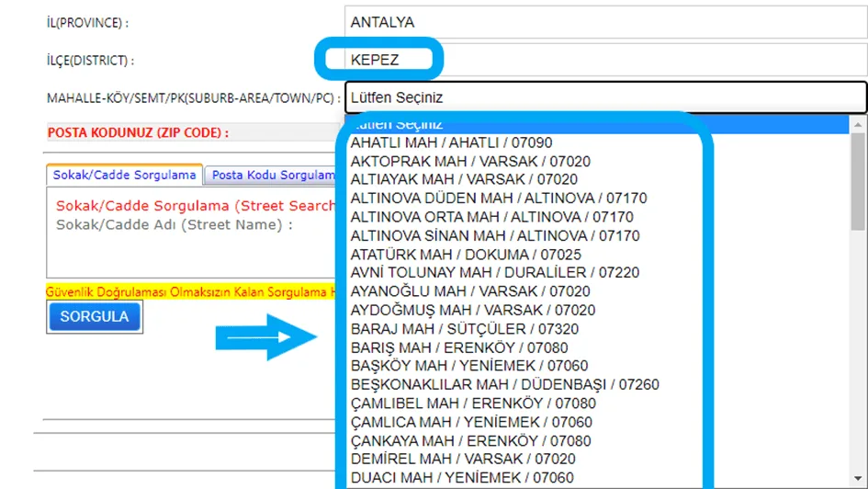Choose ALTINOVA DÜDEN MAH option
This screenshot has width=868, height=489.
(597, 199)
